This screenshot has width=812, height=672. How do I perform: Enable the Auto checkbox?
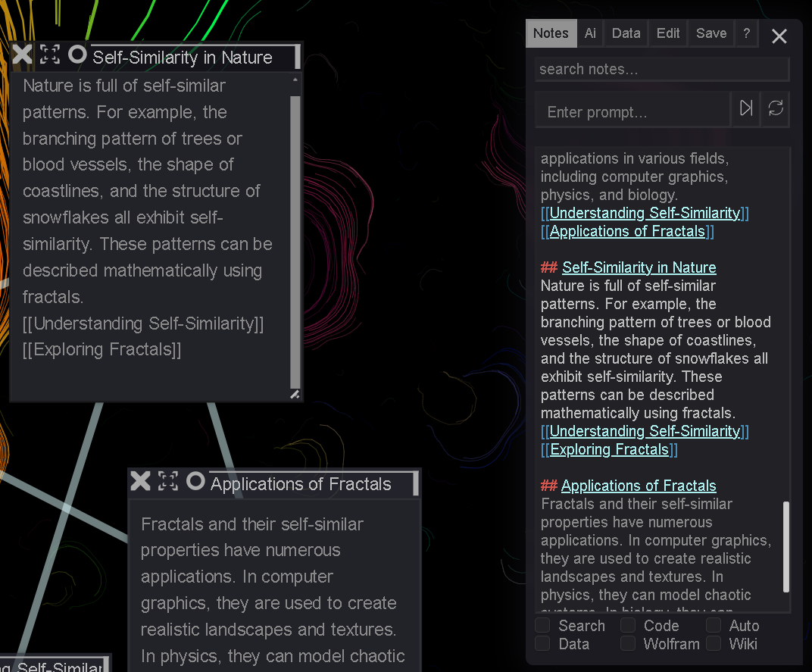[x=713, y=625]
